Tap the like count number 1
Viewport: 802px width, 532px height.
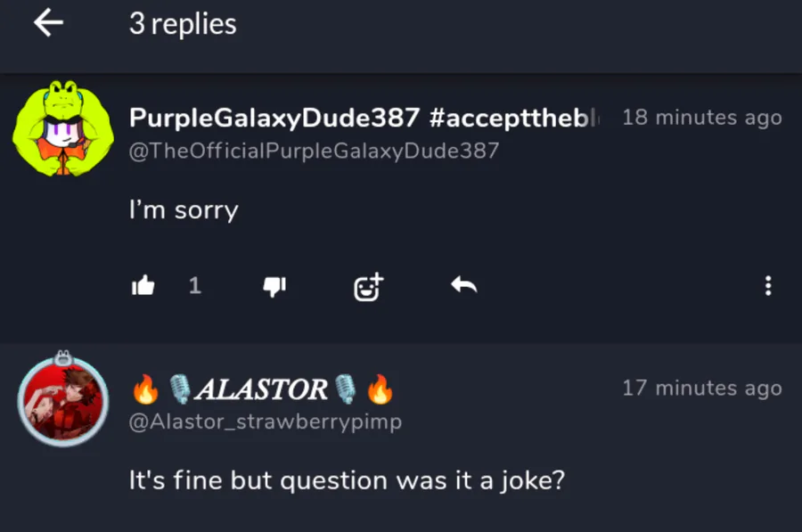click(195, 285)
